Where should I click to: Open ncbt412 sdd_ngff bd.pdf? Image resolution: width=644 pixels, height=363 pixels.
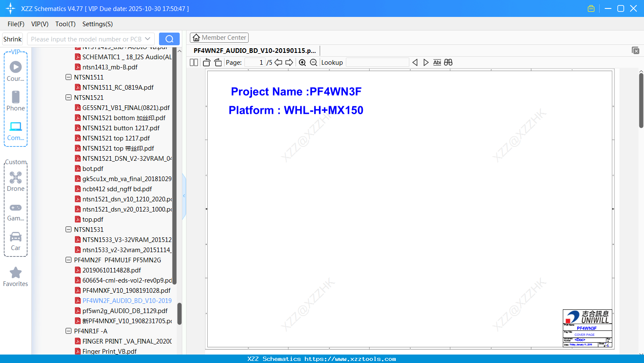point(117,189)
